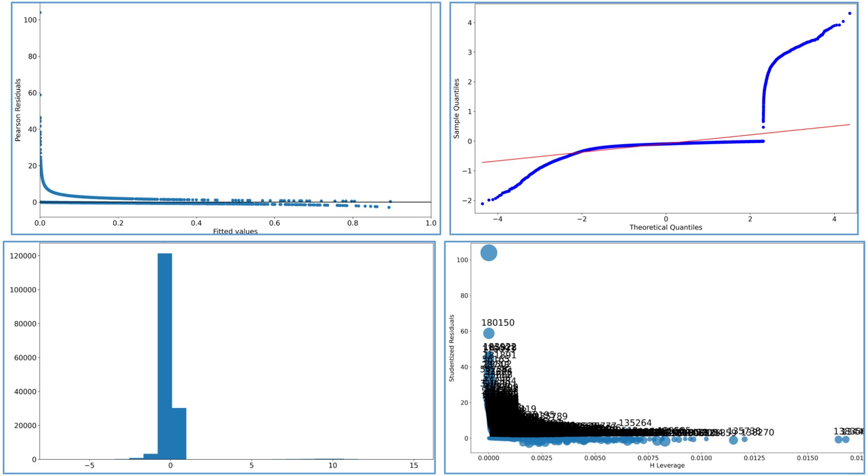
Task: Click the "15" tick on the histogram x-axis
Action: [413, 465]
